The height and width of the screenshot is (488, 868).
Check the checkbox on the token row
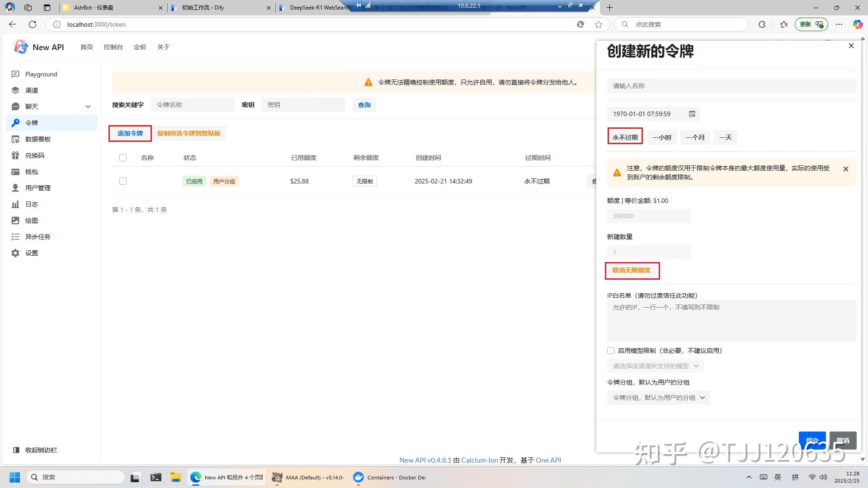[x=123, y=181]
